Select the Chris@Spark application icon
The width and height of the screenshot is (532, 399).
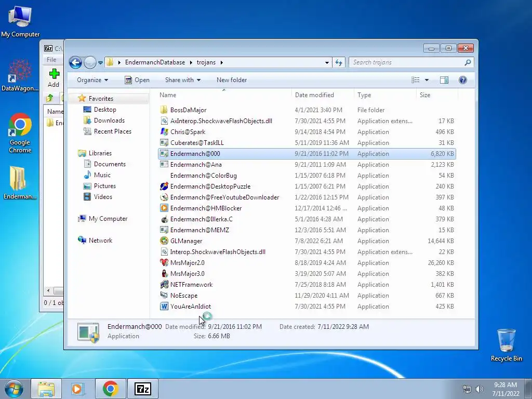click(164, 131)
